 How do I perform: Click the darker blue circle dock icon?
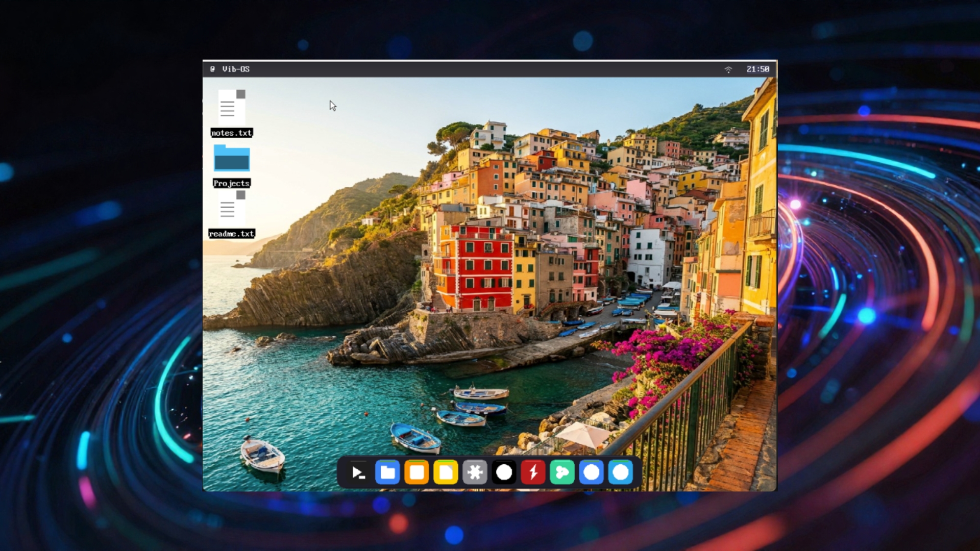tap(591, 472)
